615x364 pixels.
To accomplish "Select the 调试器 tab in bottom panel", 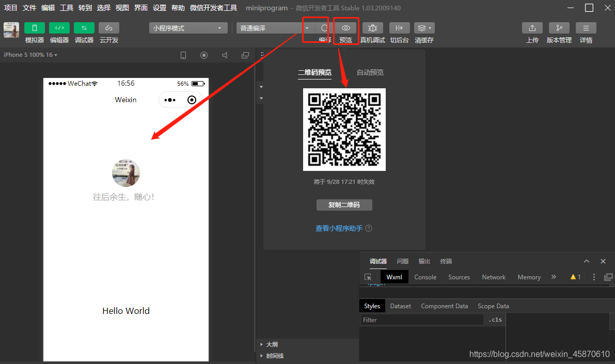I will coord(378,261).
